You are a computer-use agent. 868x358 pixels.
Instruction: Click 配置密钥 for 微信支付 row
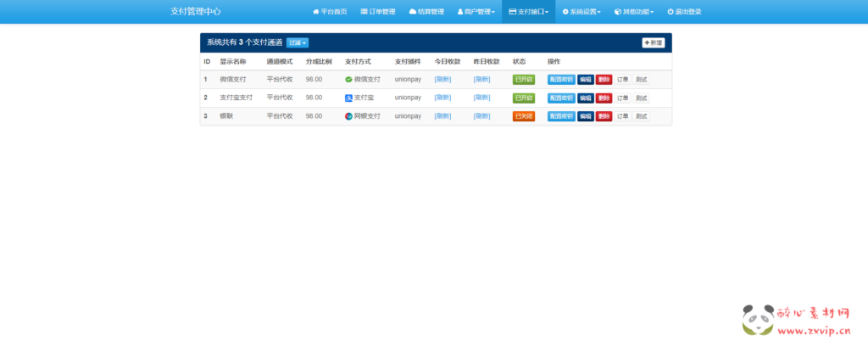click(x=561, y=79)
